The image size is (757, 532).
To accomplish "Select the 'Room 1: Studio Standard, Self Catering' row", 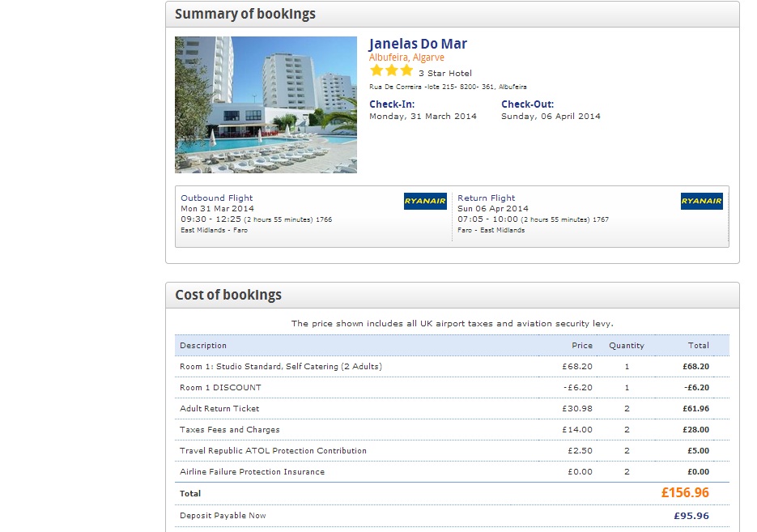I will 452,367.
